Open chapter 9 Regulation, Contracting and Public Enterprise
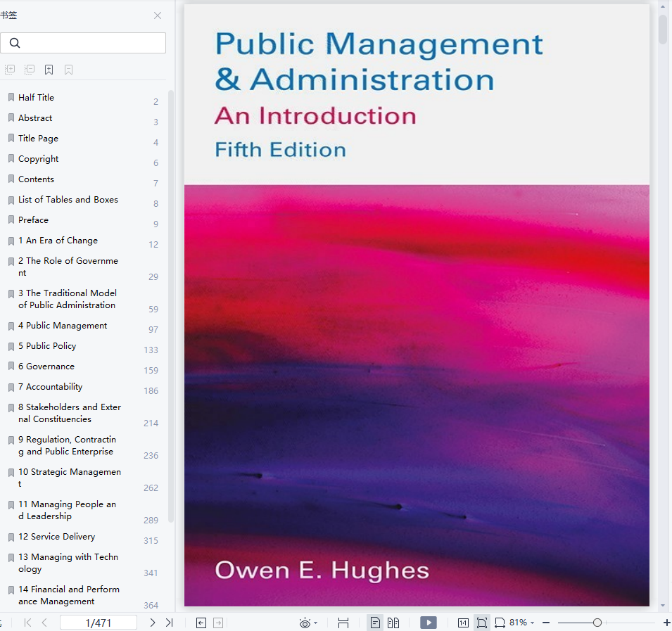Image resolution: width=672 pixels, height=631 pixels. tap(68, 445)
